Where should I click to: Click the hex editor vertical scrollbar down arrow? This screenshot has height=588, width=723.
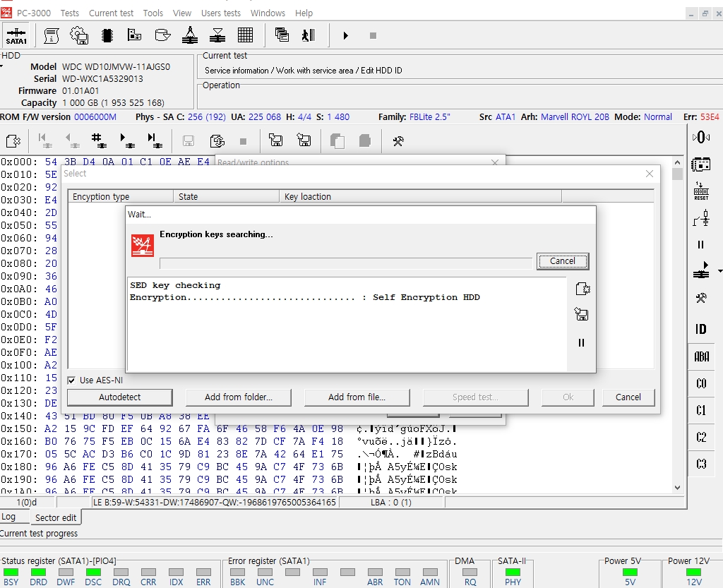[677, 487]
